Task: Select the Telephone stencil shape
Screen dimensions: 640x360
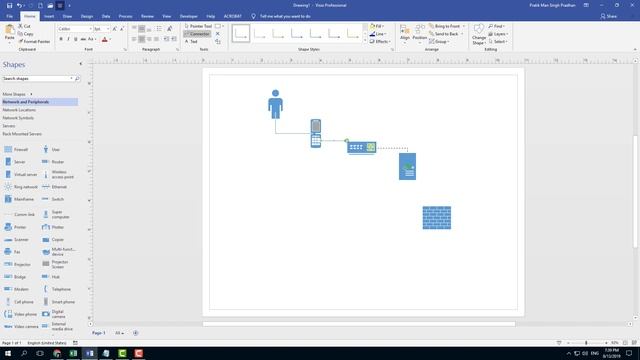Action: point(56,289)
